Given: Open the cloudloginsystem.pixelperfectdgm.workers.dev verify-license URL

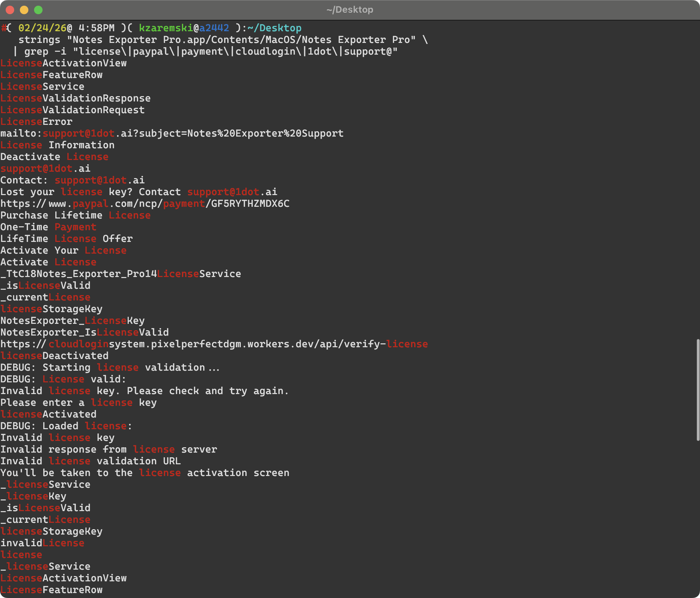Looking at the screenshot, I should point(213,344).
